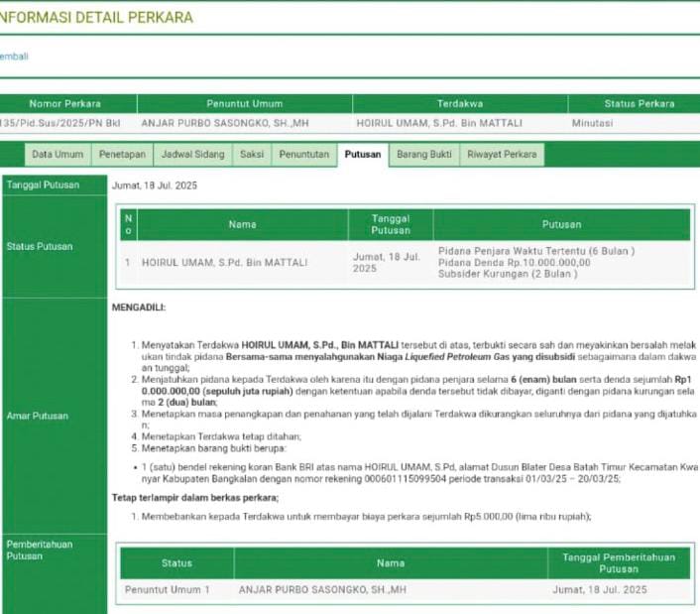Viewport: 700px width, 614px height.
Task: Click the Status Perkara column header
Action: coord(639,103)
